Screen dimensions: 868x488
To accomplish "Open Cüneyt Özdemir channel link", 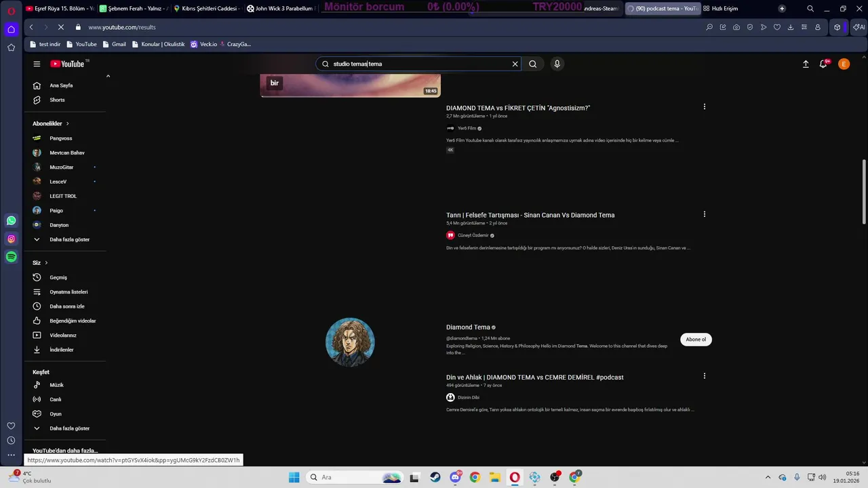I will [473, 235].
